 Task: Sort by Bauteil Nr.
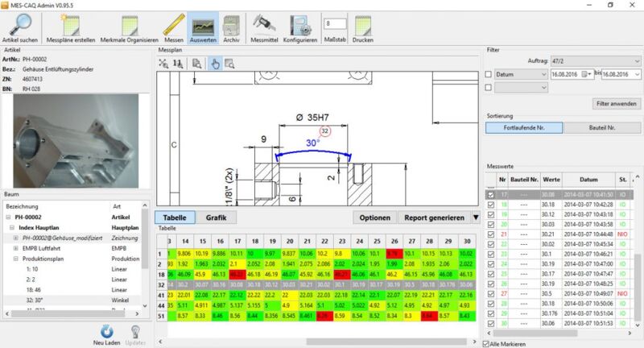[x=602, y=128]
